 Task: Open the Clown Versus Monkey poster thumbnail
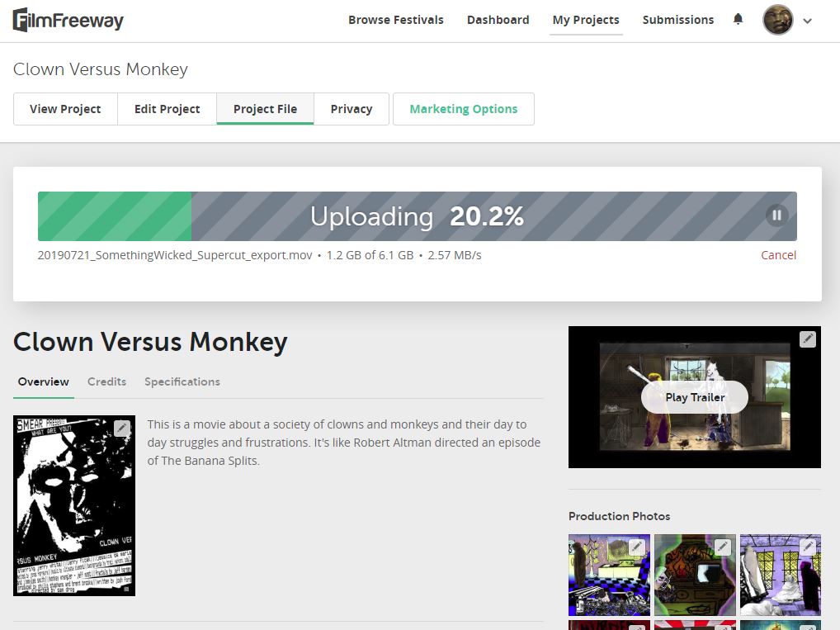74,505
